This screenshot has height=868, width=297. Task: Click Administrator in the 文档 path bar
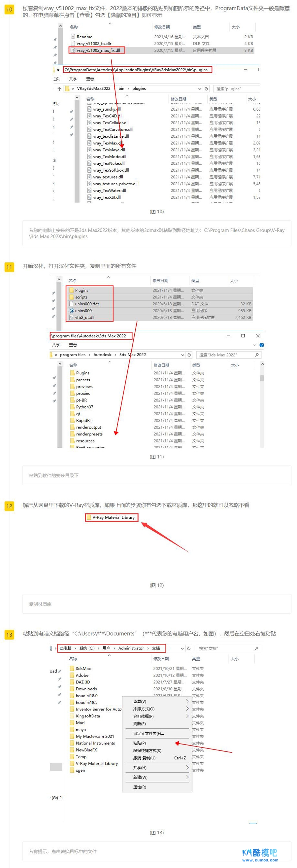coord(131,648)
